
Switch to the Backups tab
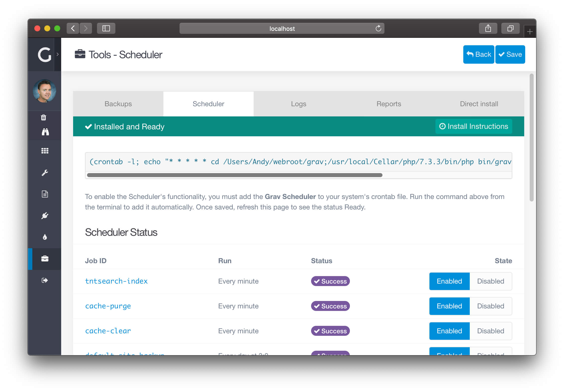coord(118,104)
